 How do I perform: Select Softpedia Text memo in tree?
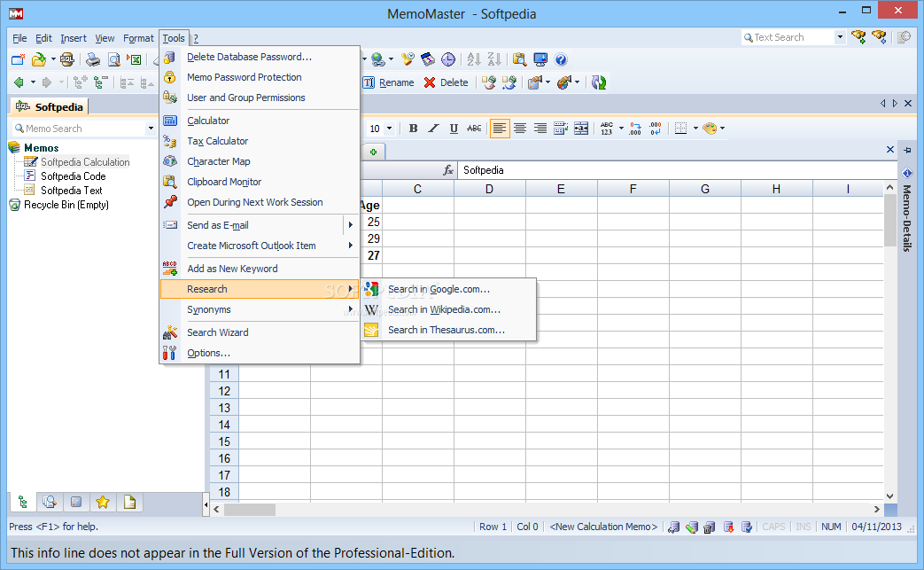click(71, 191)
